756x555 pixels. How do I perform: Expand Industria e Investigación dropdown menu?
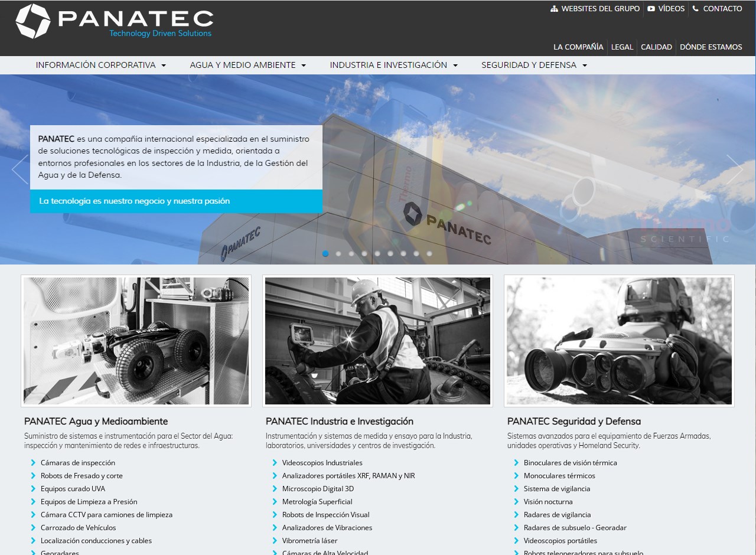click(x=394, y=66)
